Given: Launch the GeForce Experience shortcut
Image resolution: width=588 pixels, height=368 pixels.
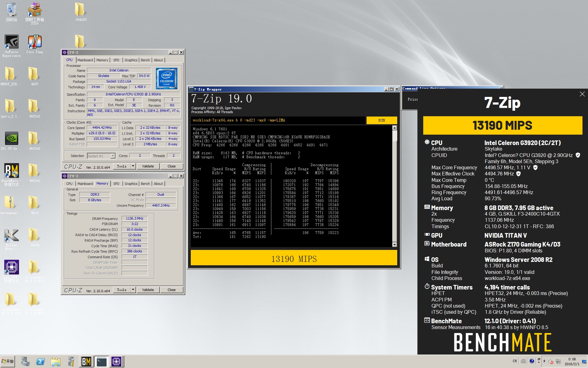Looking at the screenshot, I should coord(11,46).
